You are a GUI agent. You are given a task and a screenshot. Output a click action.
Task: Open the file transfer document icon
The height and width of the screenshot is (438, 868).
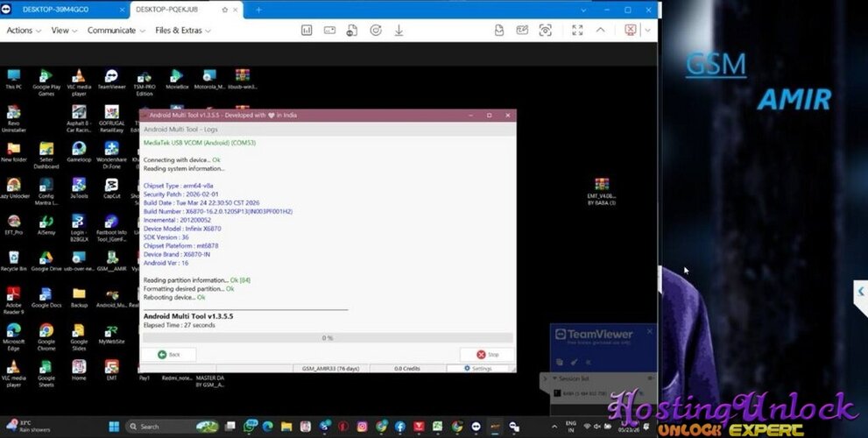[352, 31]
